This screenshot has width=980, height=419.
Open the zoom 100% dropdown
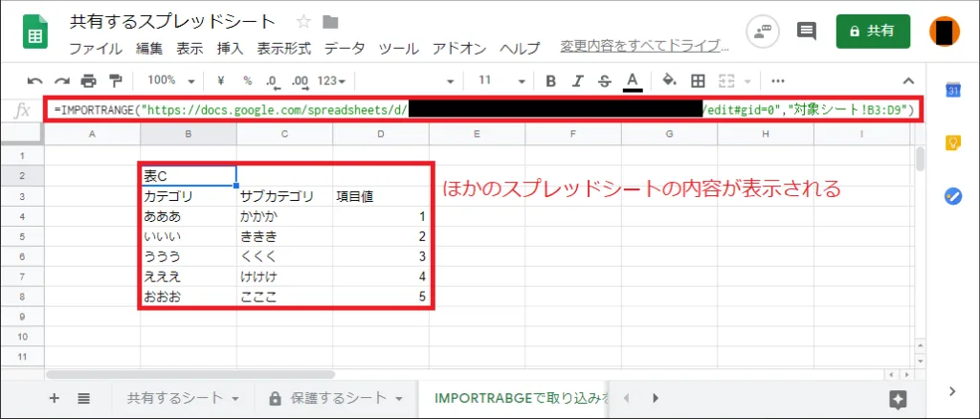pyautogui.click(x=171, y=80)
